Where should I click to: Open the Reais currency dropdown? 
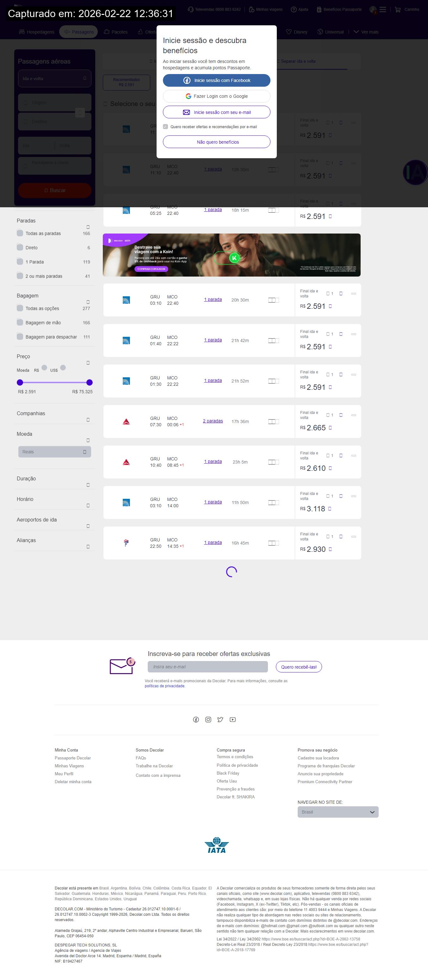tap(54, 452)
